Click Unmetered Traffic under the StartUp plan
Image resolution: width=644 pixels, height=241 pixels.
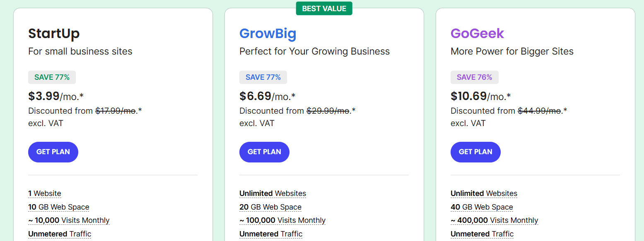coord(59,234)
